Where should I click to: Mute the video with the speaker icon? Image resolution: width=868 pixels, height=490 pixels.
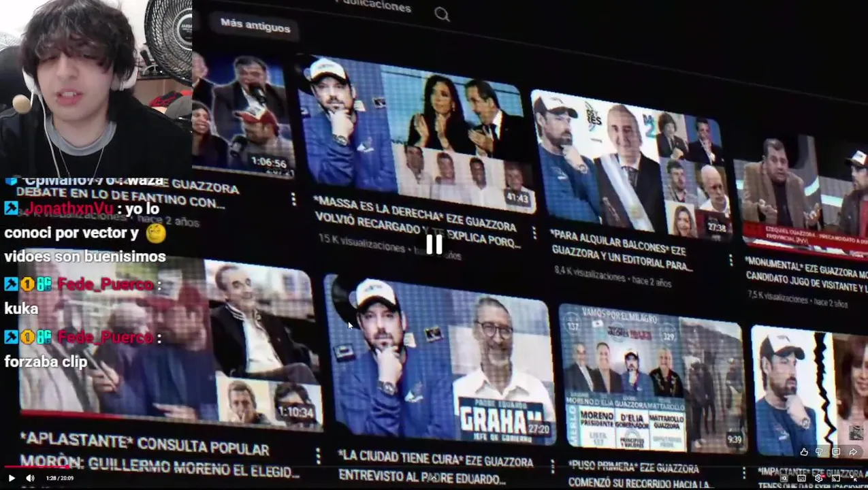pos(30,478)
